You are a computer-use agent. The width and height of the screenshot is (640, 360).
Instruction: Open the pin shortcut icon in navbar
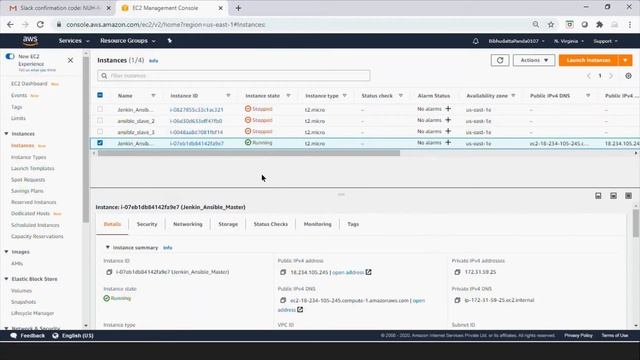point(169,41)
